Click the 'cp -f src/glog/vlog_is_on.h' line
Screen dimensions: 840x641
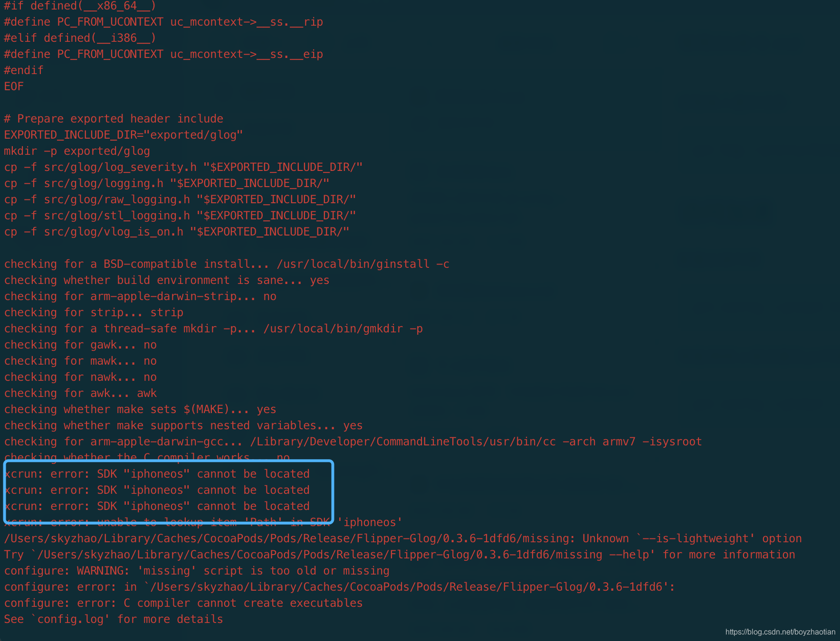coord(177,232)
